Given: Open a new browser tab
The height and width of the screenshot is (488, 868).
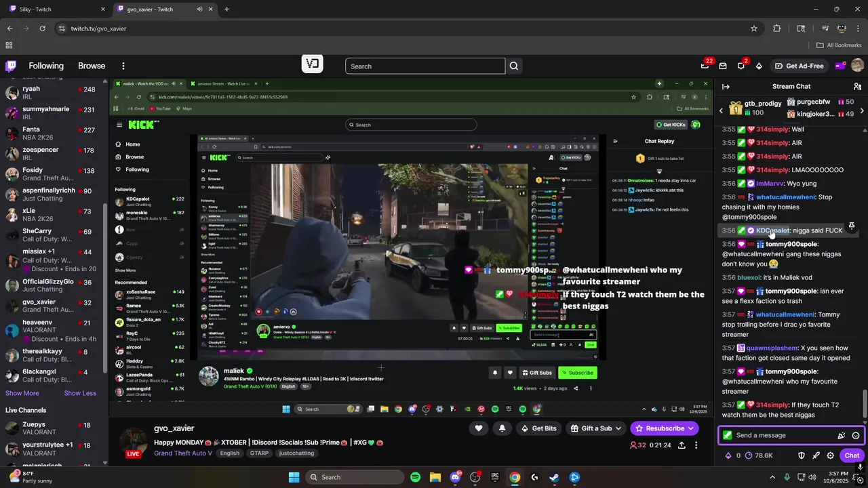Looking at the screenshot, I should (x=226, y=9).
